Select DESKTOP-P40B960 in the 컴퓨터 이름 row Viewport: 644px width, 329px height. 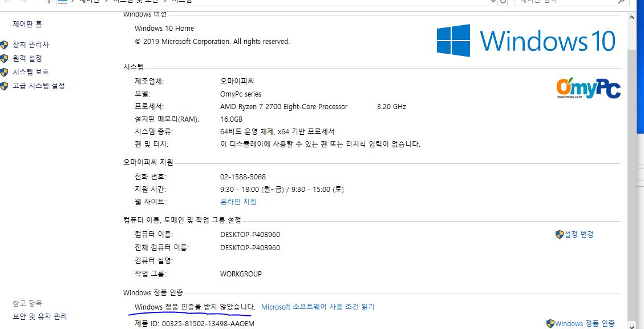(250, 235)
